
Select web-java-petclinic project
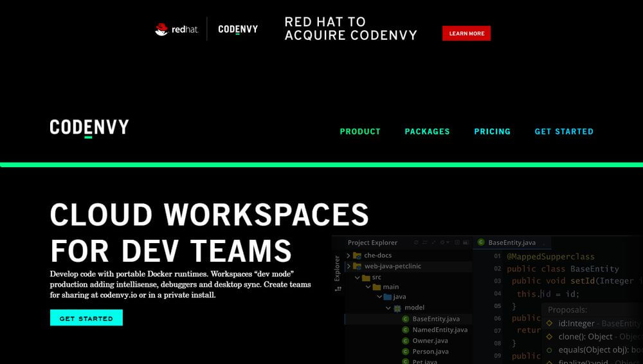393,266
